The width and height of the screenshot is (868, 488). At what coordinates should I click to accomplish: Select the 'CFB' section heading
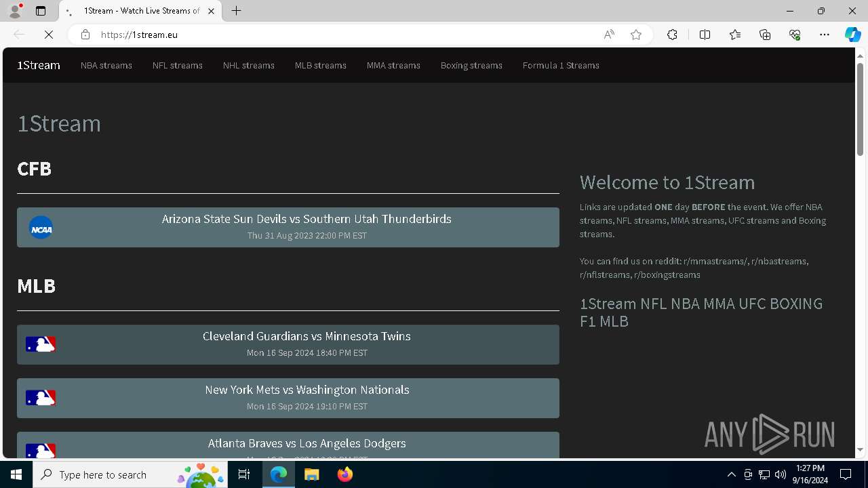34,168
